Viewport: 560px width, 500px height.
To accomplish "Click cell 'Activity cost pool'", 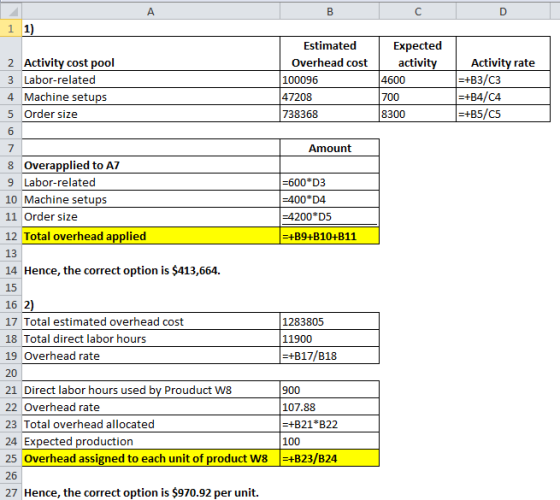I will (x=151, y=54).
